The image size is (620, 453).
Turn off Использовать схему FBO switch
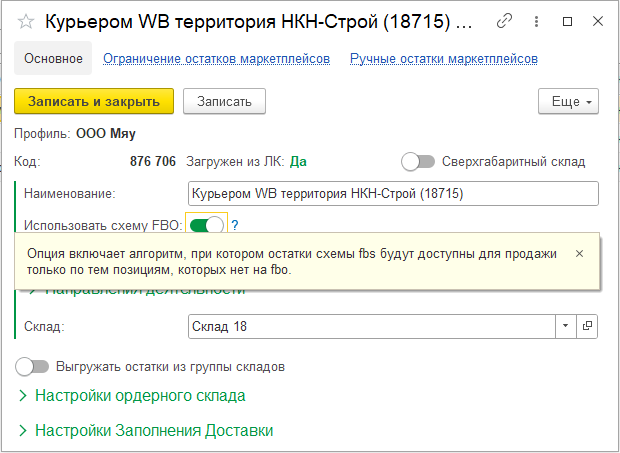pyautogui.click(x=206, y=225)
